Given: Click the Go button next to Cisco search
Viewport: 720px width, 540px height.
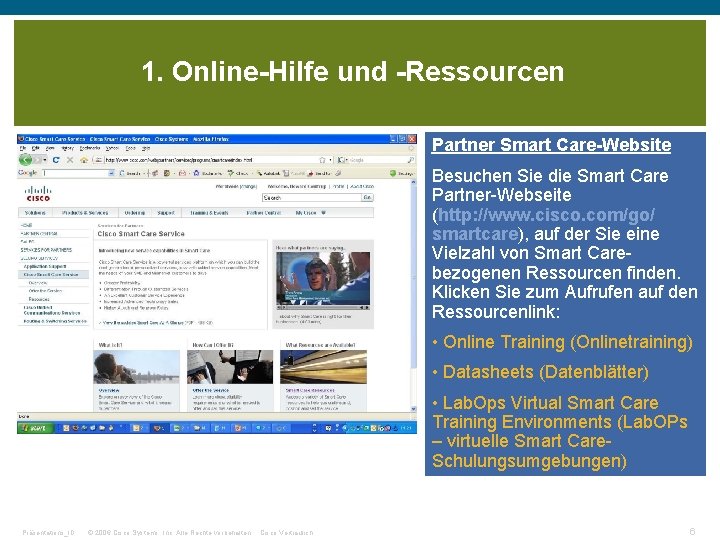Looking at the screenshot, I should (367, 197).
